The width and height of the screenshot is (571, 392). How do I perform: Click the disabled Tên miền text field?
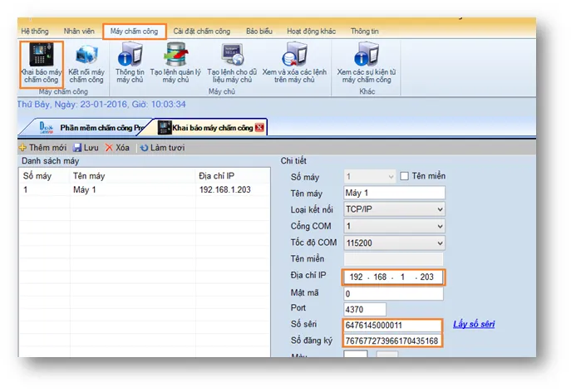(393, 259)
